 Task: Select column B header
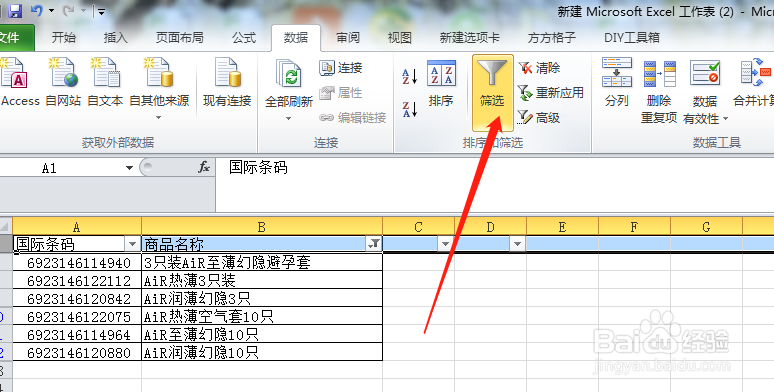262,227
